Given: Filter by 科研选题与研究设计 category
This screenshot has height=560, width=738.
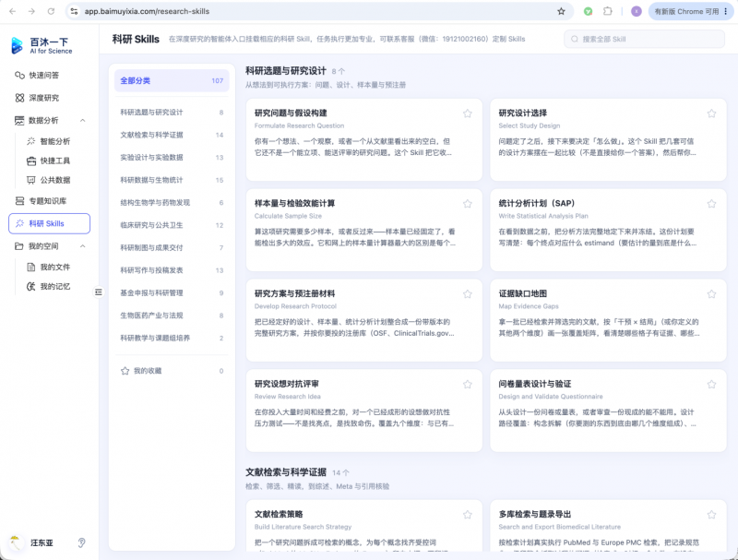Looking at the screenshot, I should pyautogui.click(x=172, y=113).
